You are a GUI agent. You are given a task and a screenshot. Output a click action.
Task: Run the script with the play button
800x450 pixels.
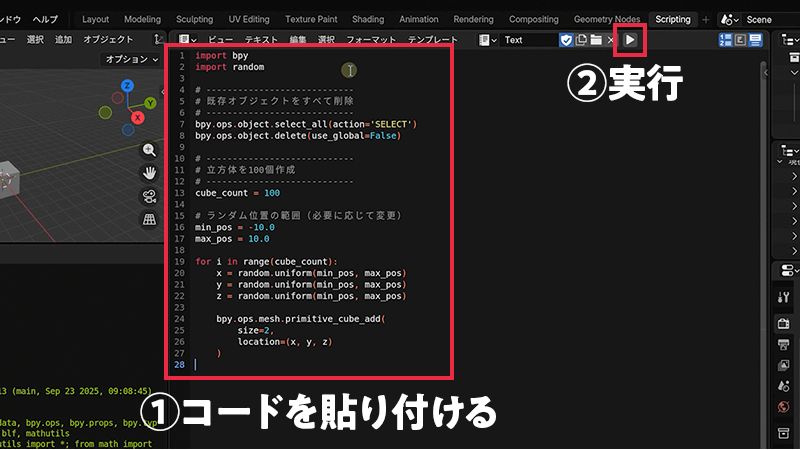(630, 40)
